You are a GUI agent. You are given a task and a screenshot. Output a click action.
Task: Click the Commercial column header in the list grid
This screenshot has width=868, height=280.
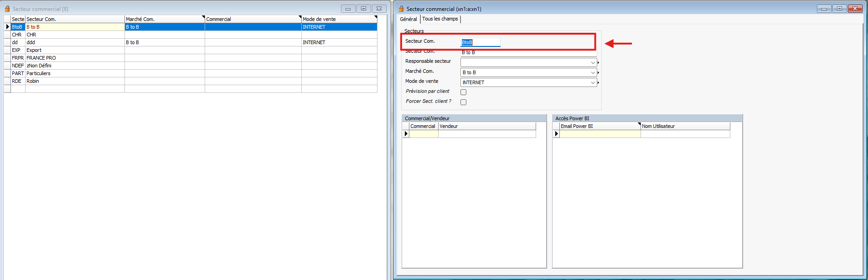252,19
